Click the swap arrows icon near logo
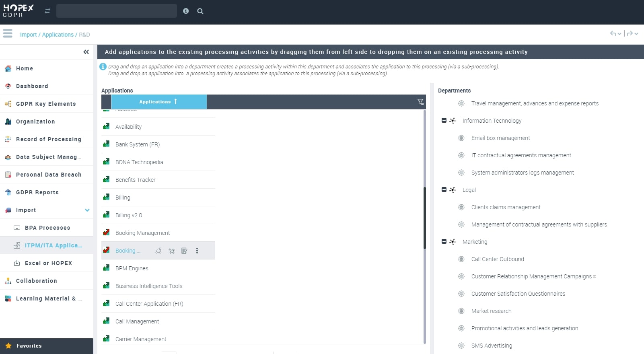 [47, 11]
